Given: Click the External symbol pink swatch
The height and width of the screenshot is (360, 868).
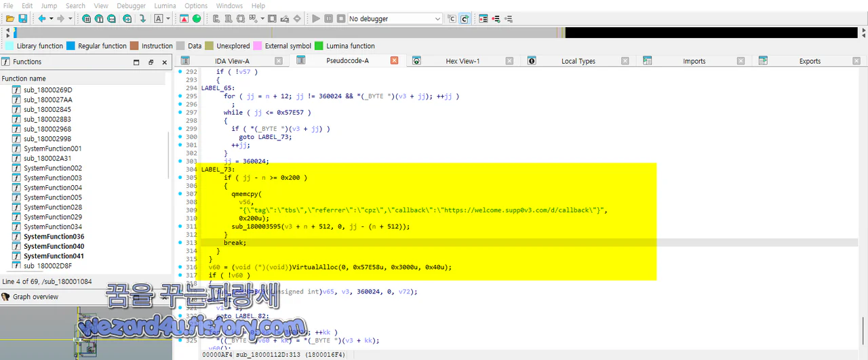Looking at the screenshot, I should 257,46.
